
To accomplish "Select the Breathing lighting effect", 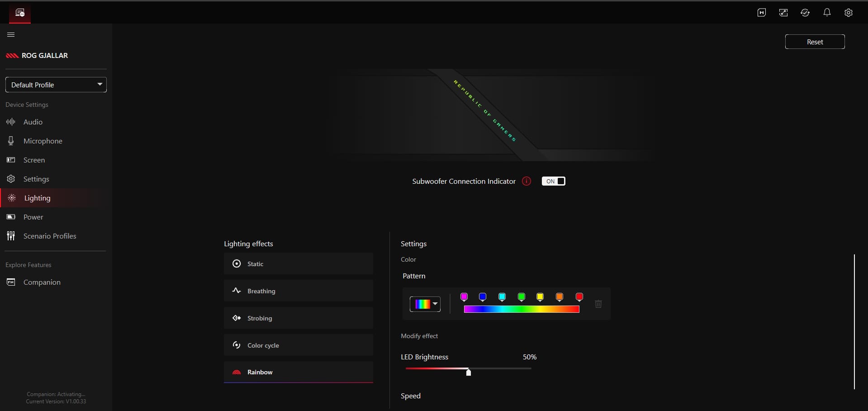I will click(299, 291).
